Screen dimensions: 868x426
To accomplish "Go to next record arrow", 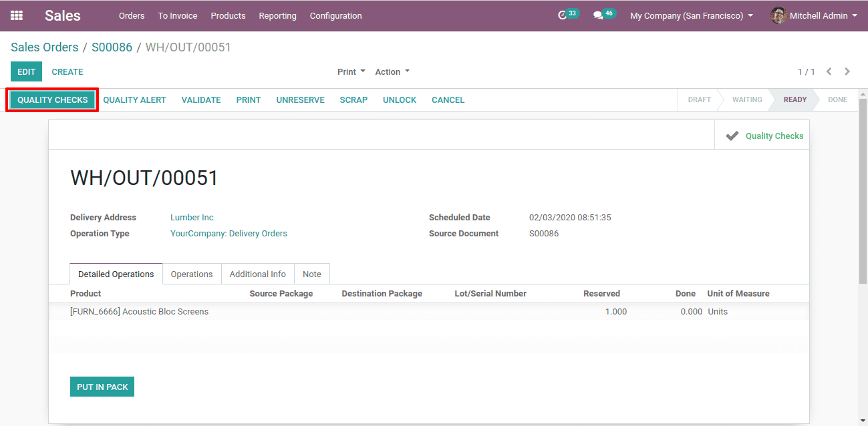I will (847, 71).
